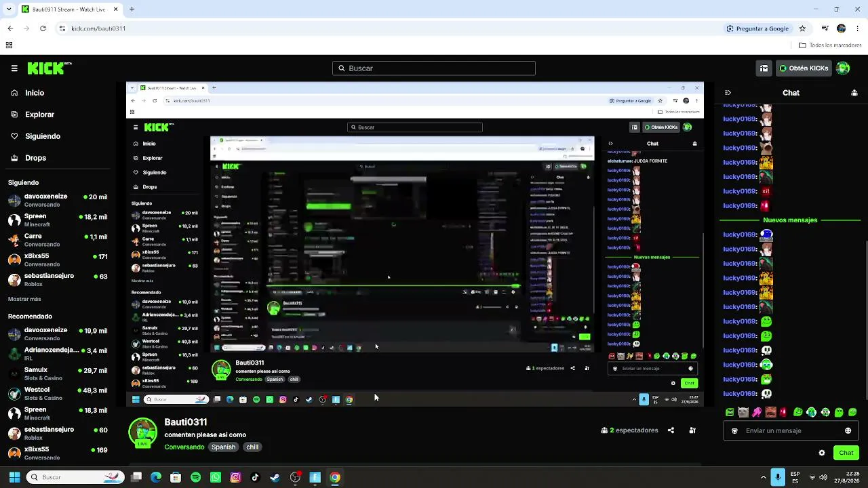
Task: Open Instagram from the taskbar
Action: tap(235, 477)
